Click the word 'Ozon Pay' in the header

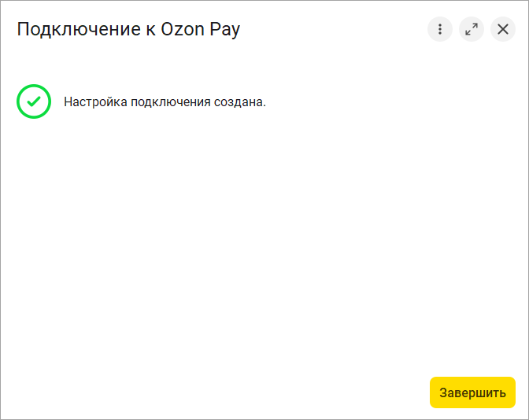tap(201, 30)
